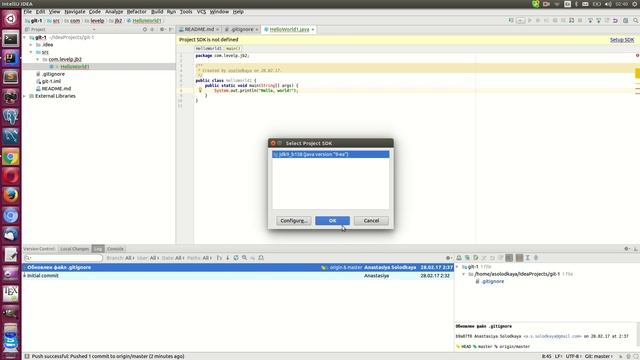Viewport: 640px width, 360px height.
Task: Collapse the git-1 project root node
Action: tap(25, 37)
